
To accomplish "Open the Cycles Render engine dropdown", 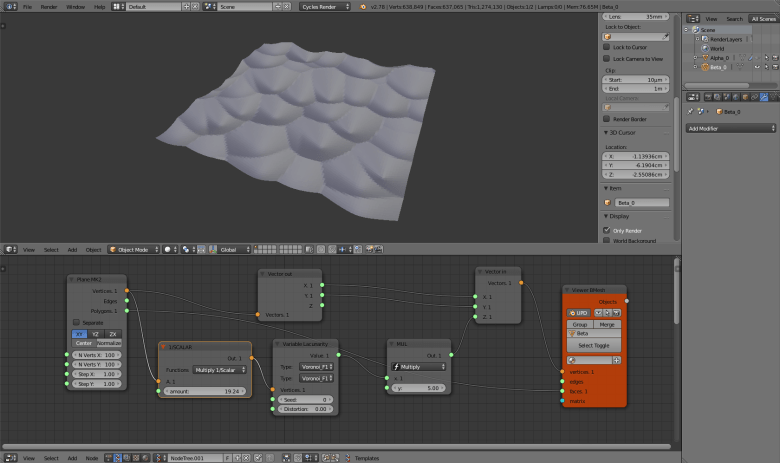I will coord(326,6).
